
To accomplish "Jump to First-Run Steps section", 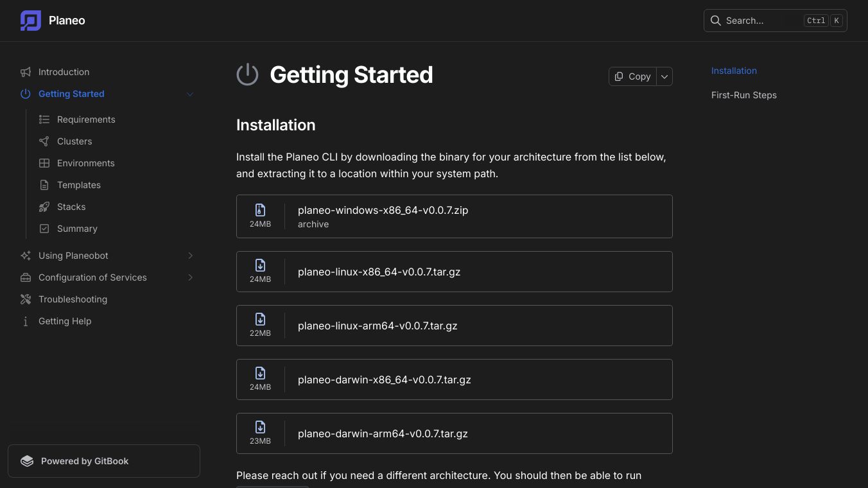I will tap(743, 95).
